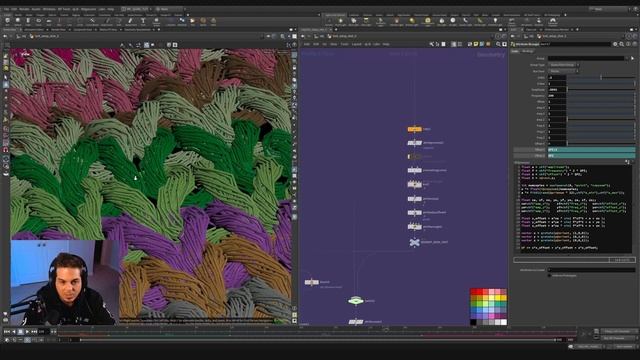The image size is (640, 360).
Task: Open the File menu
Action: pos(6,9)
